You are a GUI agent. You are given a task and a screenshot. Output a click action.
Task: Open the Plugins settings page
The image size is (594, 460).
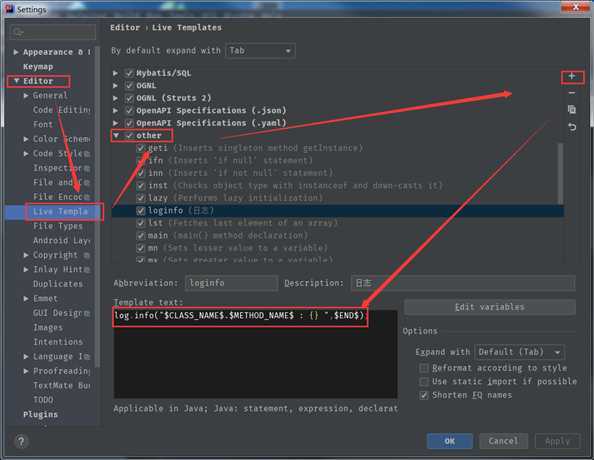point(40,415)
